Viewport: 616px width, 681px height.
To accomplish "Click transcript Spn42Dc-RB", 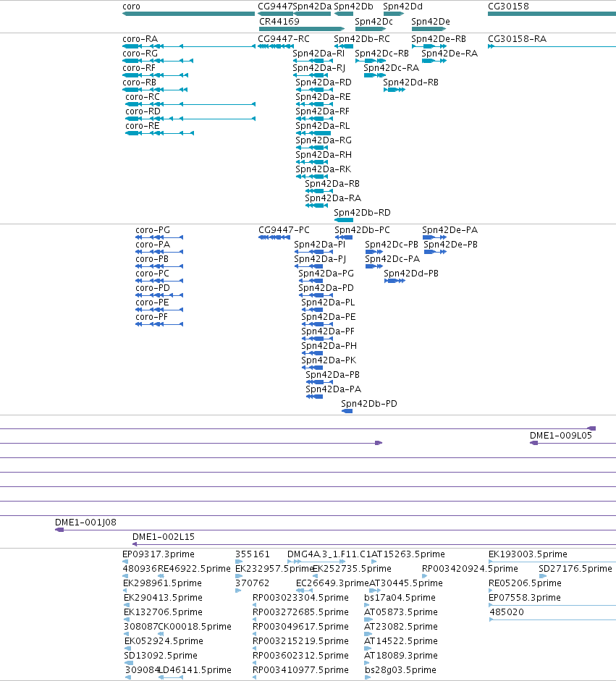I will (x=371, y=61).
